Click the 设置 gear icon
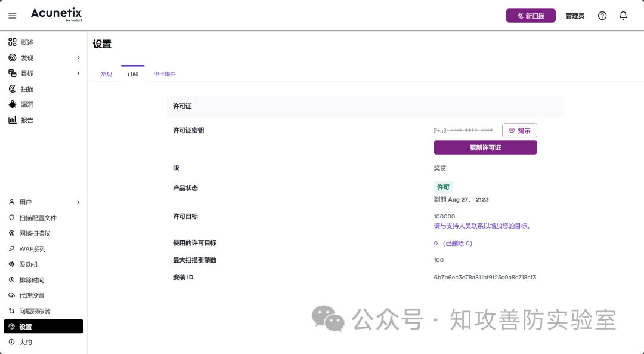The width and height of the screenshot is (644, 354). tap(11, 327)
